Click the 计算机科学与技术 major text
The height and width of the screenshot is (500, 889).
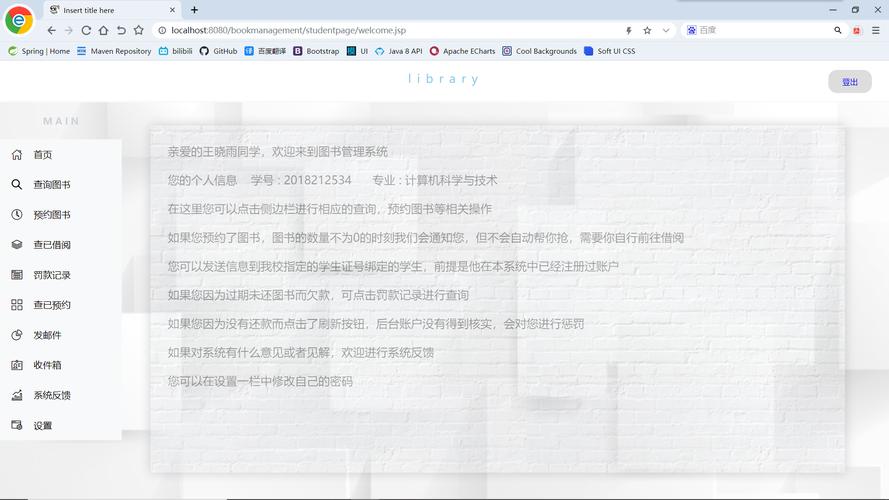[x=451, y=180]
